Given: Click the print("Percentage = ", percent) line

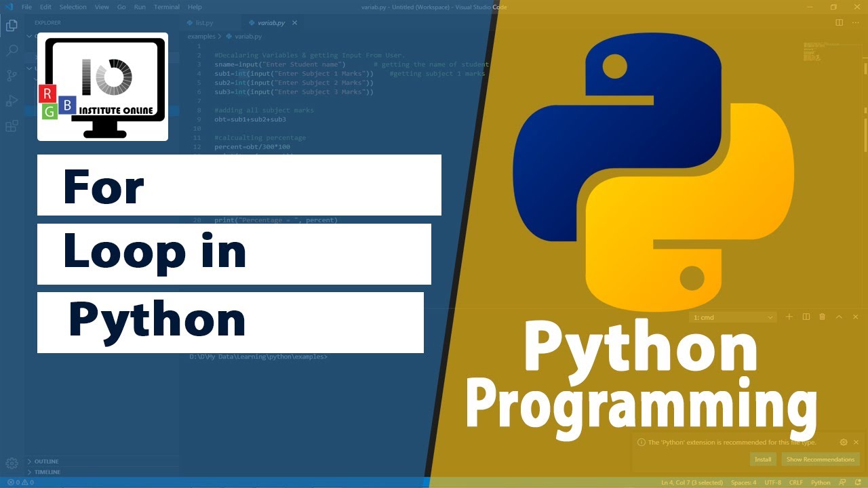Looking at the screenshot, I should point(276,220).
